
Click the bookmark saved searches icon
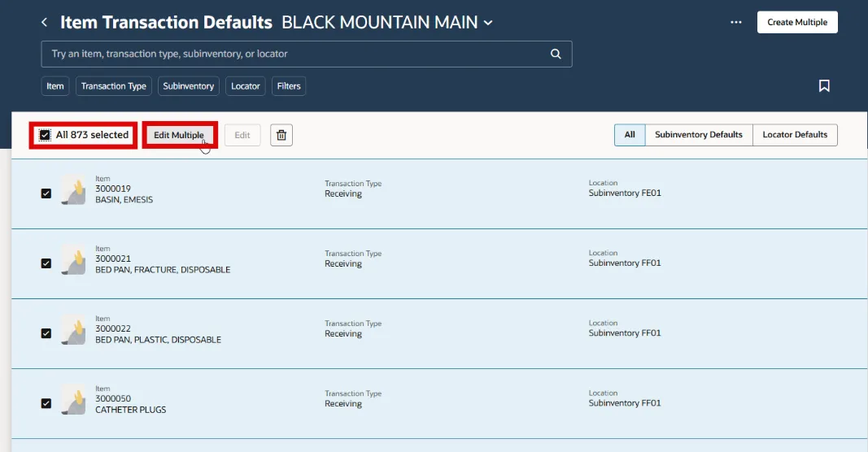(x=824, y=86)
